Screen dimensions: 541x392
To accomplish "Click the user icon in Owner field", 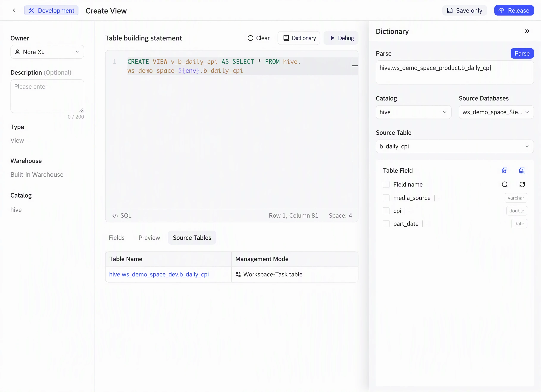I will [17, 52].
